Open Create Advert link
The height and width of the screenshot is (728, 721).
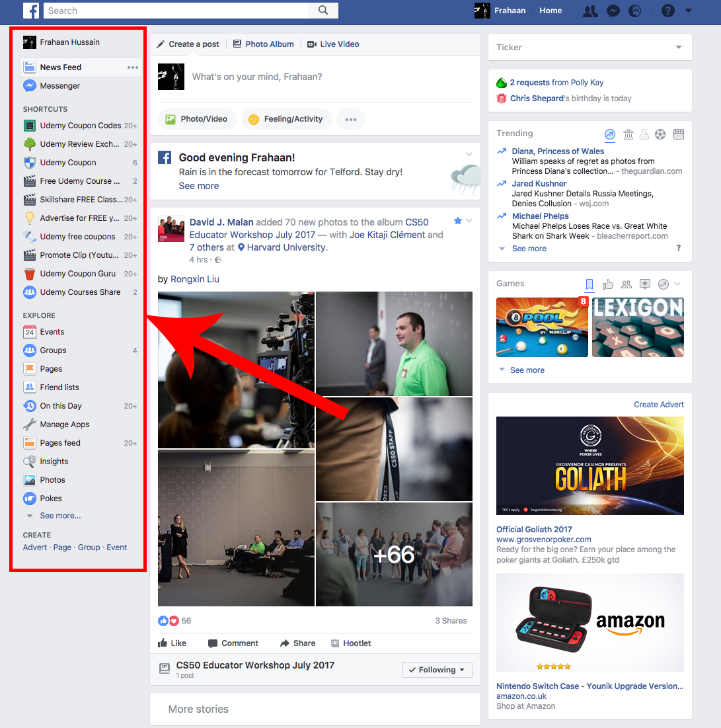pos(658,405)
